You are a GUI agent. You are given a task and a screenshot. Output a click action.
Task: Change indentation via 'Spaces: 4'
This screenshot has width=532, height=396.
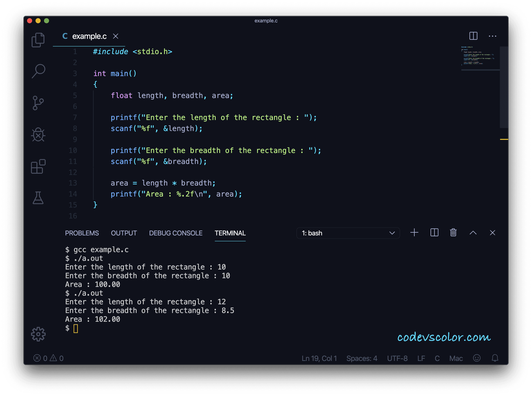[362, 358]
